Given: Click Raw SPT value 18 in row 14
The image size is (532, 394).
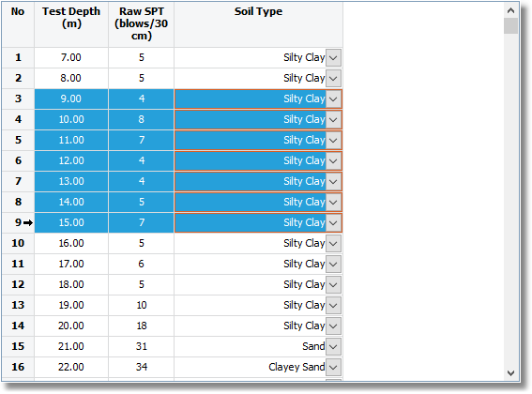Looking at the screenshot, I should [x=141, y=326].
